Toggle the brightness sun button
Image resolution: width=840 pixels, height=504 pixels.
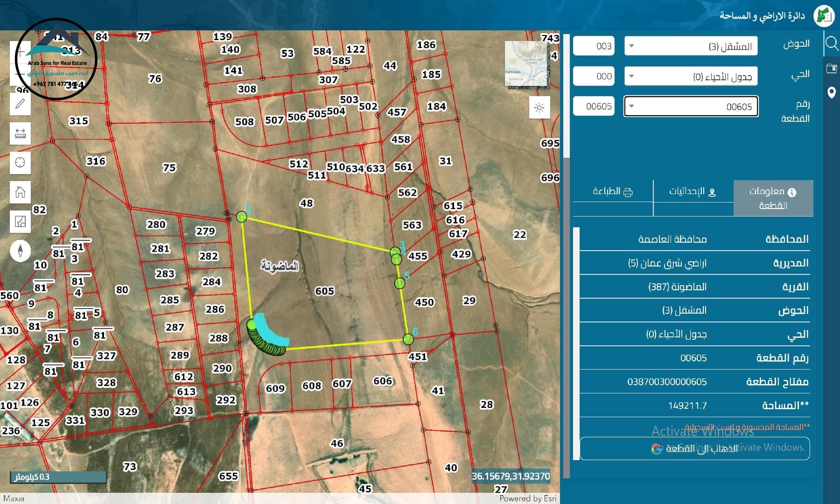(x=539, y=108)
